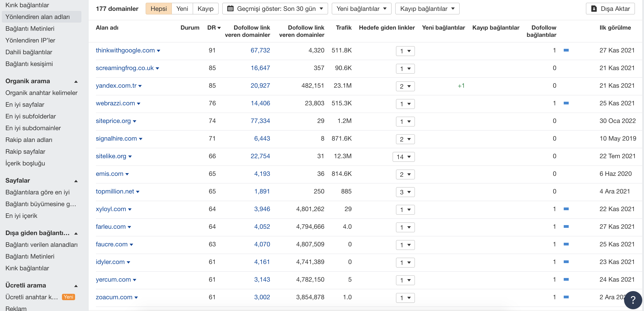Collapse the Sayfalar sidebar section
Screen dimensions: 644x311
click(x=76, y=181)
